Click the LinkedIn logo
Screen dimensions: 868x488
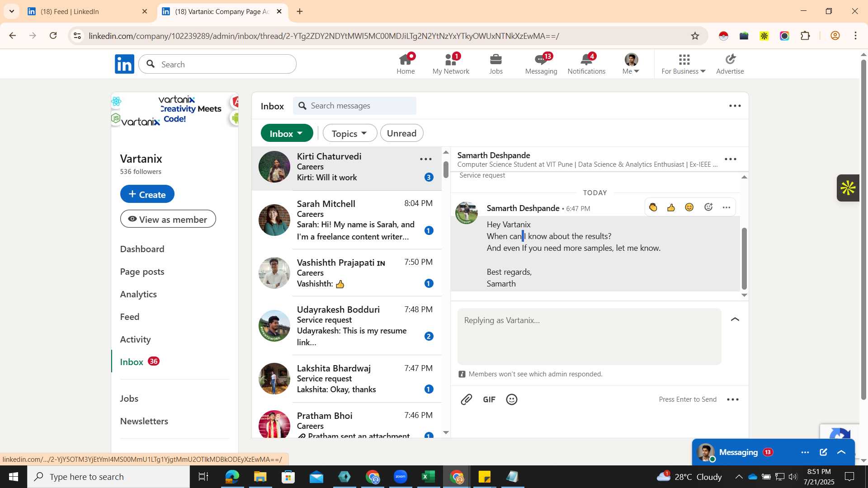coord(124,64)
